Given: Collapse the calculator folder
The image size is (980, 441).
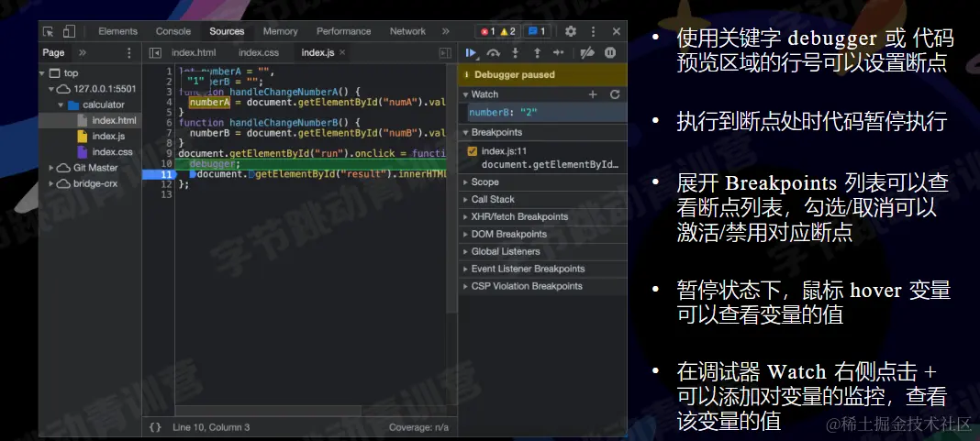Looking at the screenshot, I should [x=61, y=105].
